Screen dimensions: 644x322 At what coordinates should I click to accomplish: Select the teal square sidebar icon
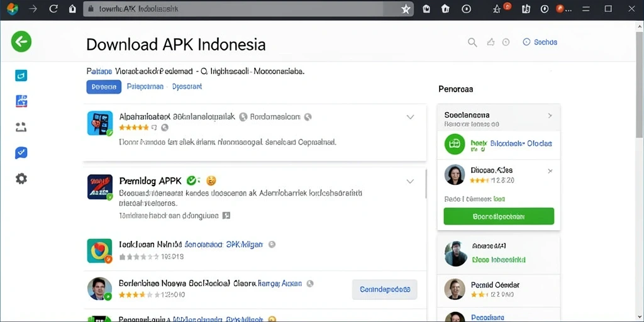(21, 75)
